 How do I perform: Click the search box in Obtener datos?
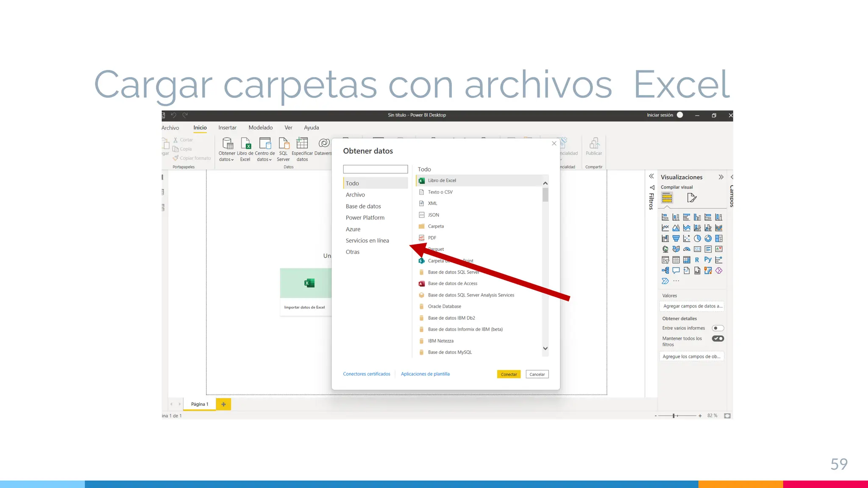pos(376,169)
